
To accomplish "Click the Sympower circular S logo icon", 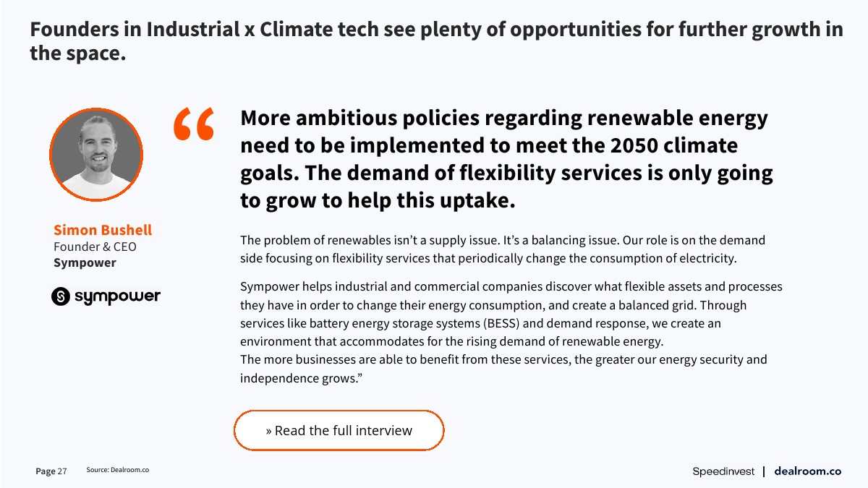I will pyautogui.click(x=61, y=296).
